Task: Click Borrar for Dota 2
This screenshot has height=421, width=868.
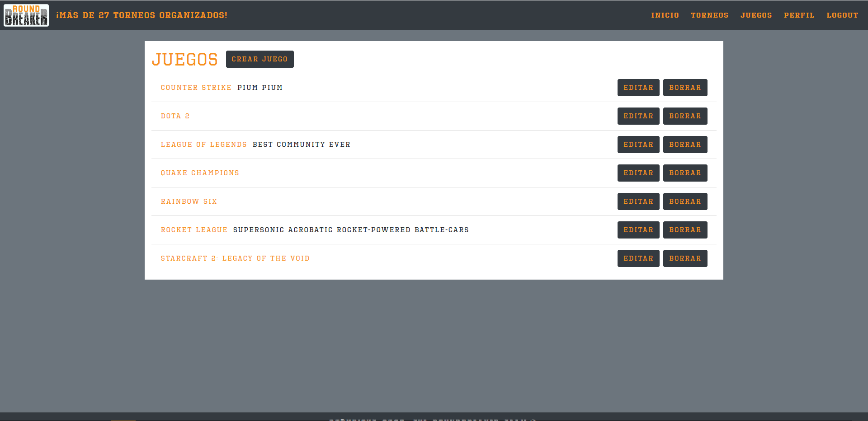Action: (x=685, y=116)
